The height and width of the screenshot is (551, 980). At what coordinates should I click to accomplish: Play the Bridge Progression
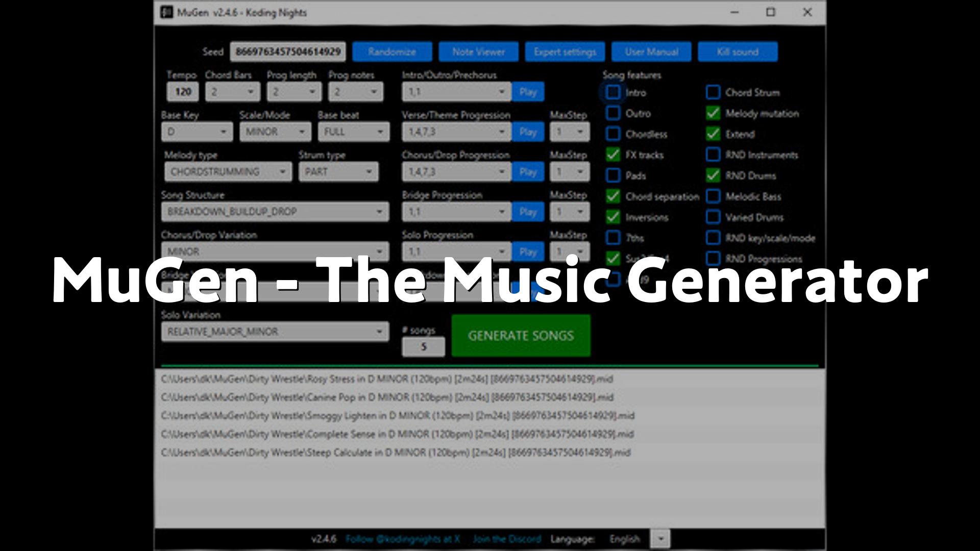528,212
